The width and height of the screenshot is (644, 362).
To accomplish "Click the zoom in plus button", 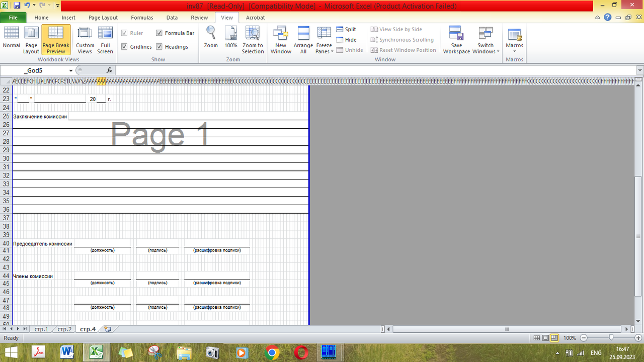I will pos(638,338).
